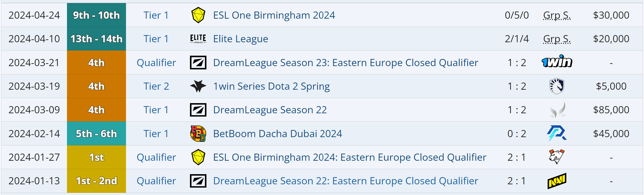Click the BetBoom row opponent lightning logo
The width and height of the screenshot is (644, 195).
pos(556,134)
